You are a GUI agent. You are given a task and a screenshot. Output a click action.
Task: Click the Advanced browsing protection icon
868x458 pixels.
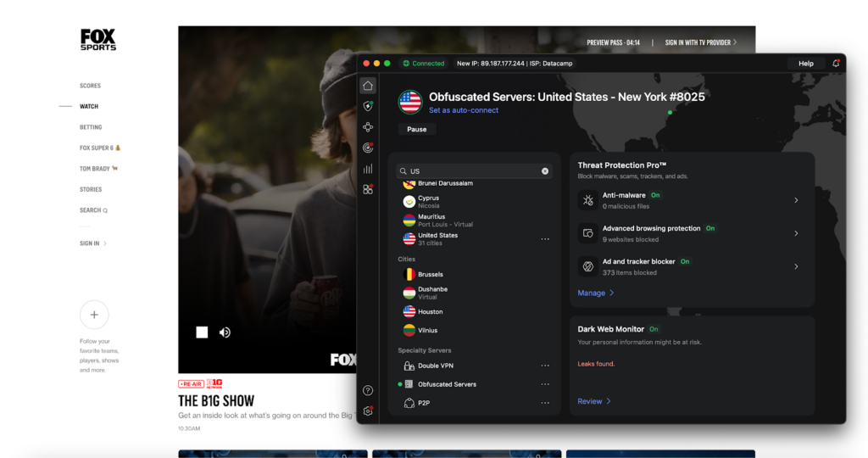pos(588,234)
